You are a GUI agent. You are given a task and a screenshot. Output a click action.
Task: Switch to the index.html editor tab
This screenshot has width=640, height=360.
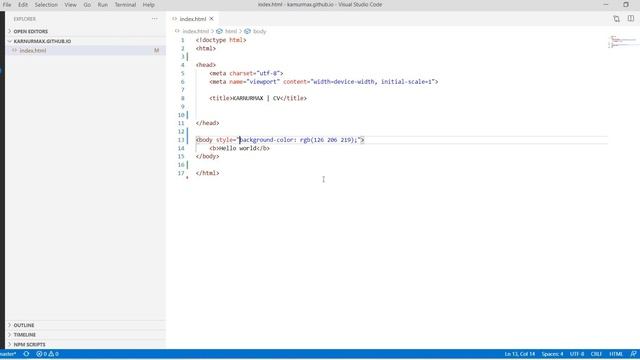(x=193, y=19)
